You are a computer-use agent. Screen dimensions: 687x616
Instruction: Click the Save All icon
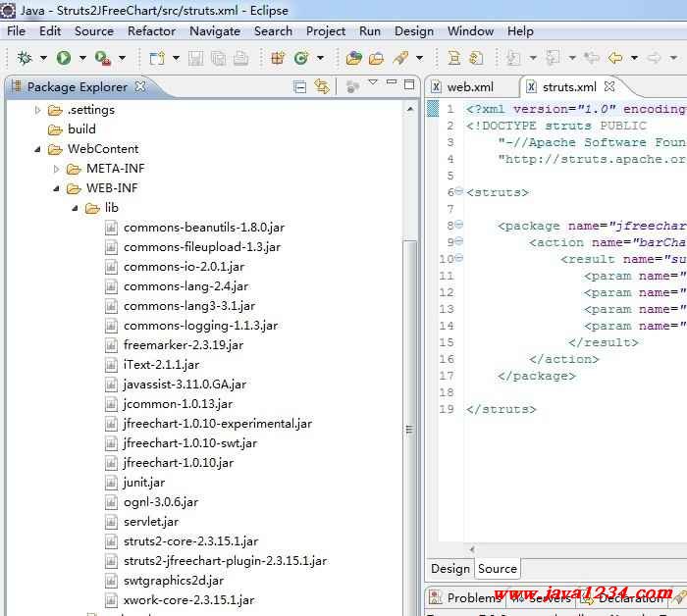218,58
